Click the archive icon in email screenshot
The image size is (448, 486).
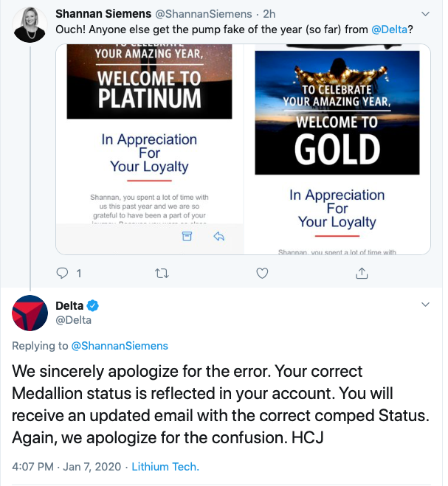pos(187,236)
